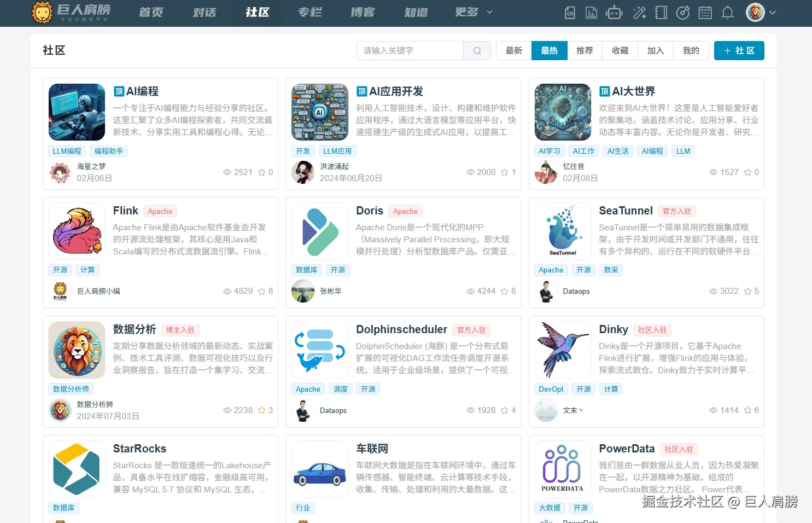Open the code file icon in header
Image resolution: width=812 pixels, height=523 pixels.
[570, 13]
